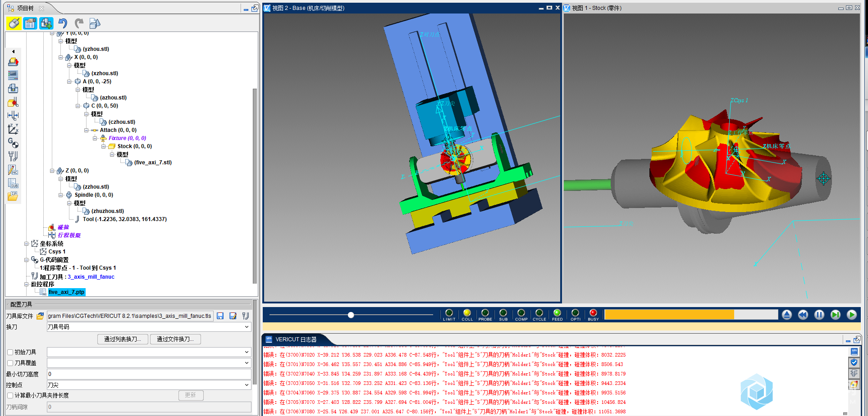This screenshot has height=416, width=868.
Task: Collapse the X (0, 0, 0) tree node
Action: (61, 57)
